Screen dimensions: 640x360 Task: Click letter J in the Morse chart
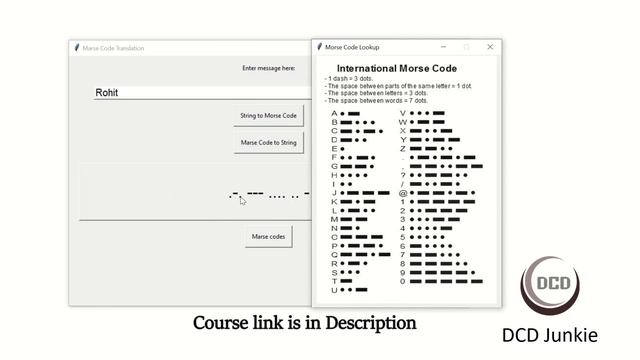tap(334, 193)
